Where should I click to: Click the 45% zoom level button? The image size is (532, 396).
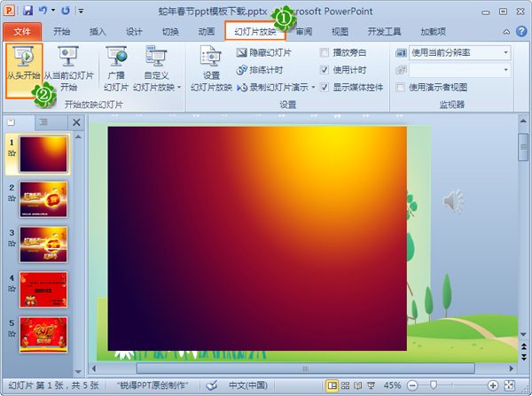(392, 385)
